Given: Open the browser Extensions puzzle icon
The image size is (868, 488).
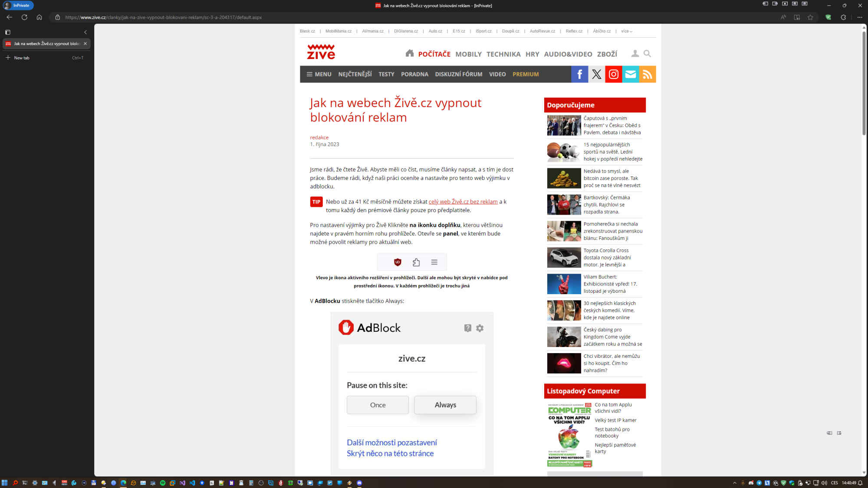Looking at the screenshot, I should point(843,17).
